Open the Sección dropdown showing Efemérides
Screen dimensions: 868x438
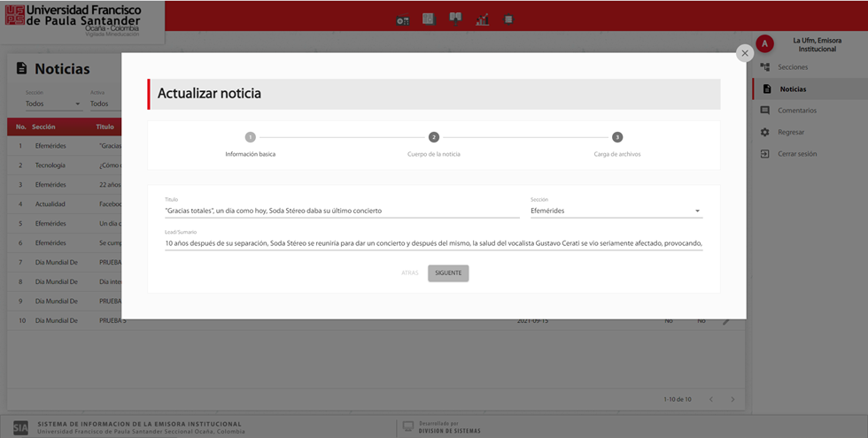(x=616, y=211)
